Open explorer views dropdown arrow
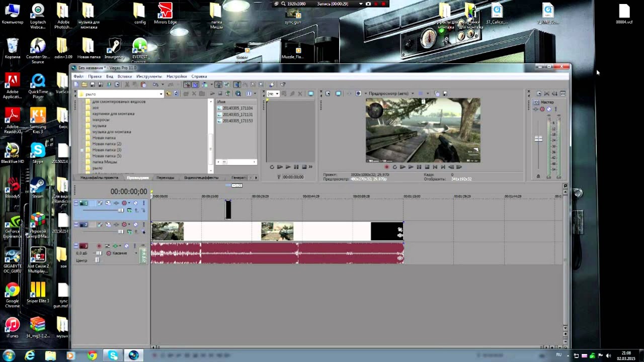Image resolution: width=644 pixels, height=362 pixels. (x=255, y=94)
